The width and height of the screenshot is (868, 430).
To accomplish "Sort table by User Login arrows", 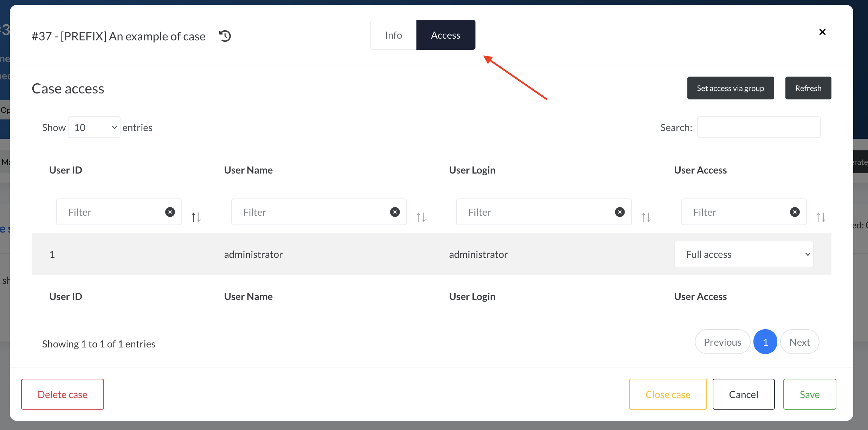I will pyautogui.click(x=646, y=217).
